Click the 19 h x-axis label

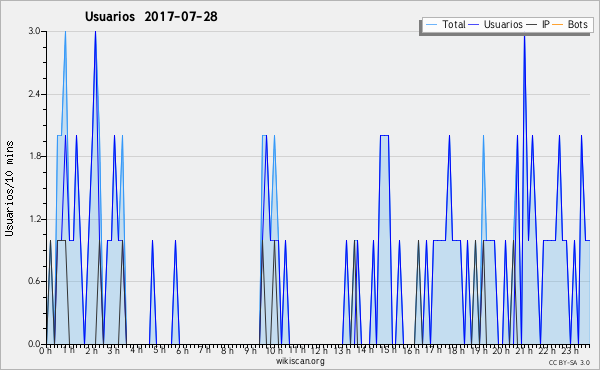[479, 350]
